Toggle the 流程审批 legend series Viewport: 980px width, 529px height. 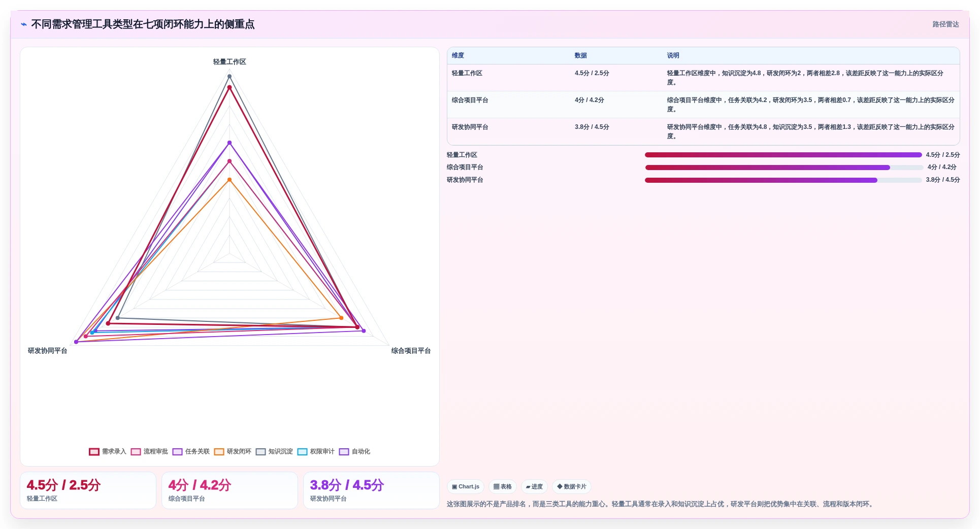point(149,452)
